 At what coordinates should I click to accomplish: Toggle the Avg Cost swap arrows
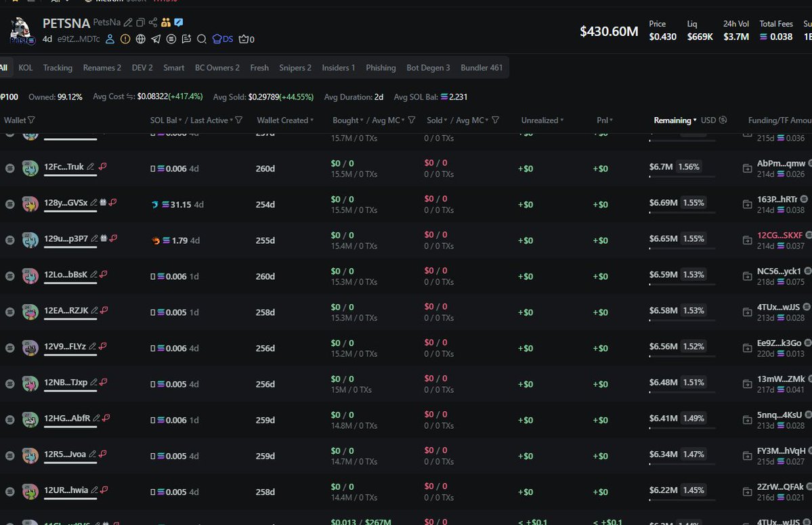(x=130, y=97)
